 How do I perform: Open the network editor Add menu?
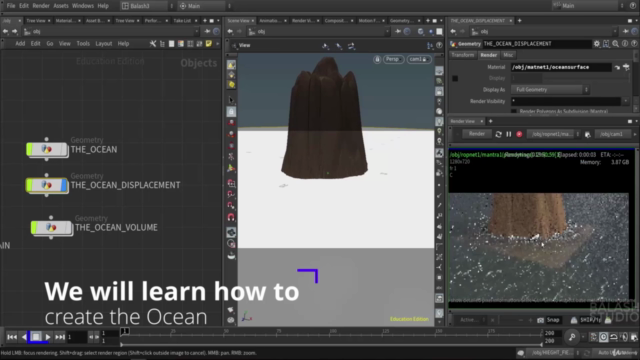[20, 43]
